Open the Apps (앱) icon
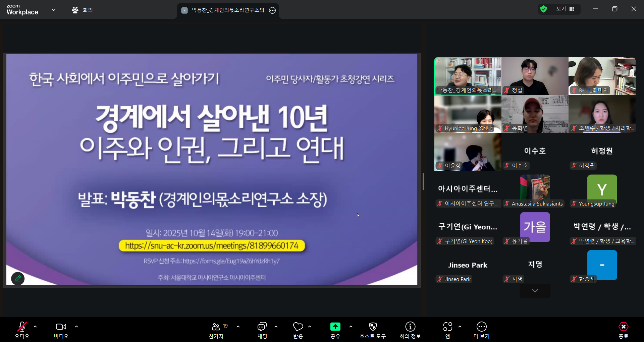The width and height of the screenshot is (644, 342). coord(447,327)
